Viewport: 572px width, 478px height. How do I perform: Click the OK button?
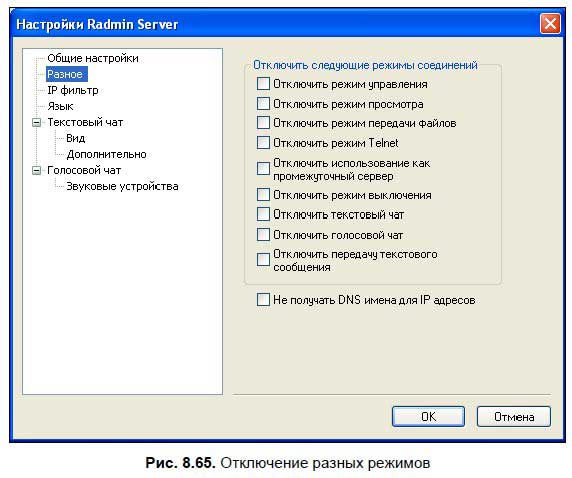(x=428, y=416)
